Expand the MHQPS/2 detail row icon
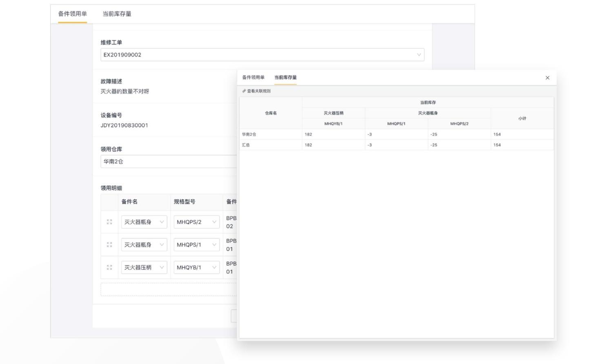 click(109, 222)
